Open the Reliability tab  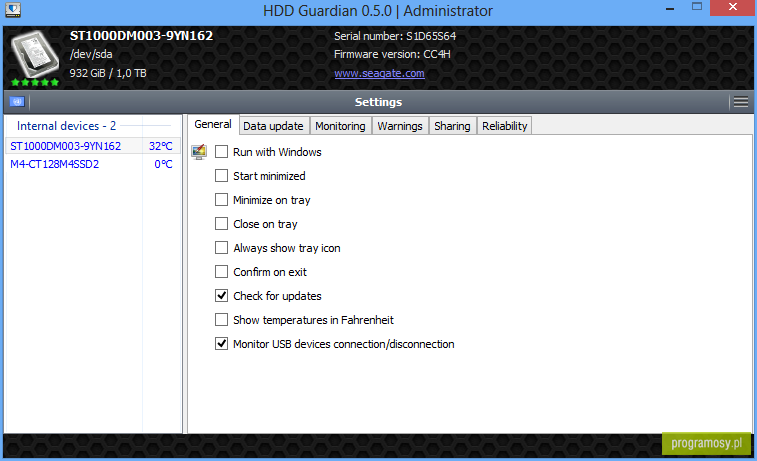tap(505, 126)
